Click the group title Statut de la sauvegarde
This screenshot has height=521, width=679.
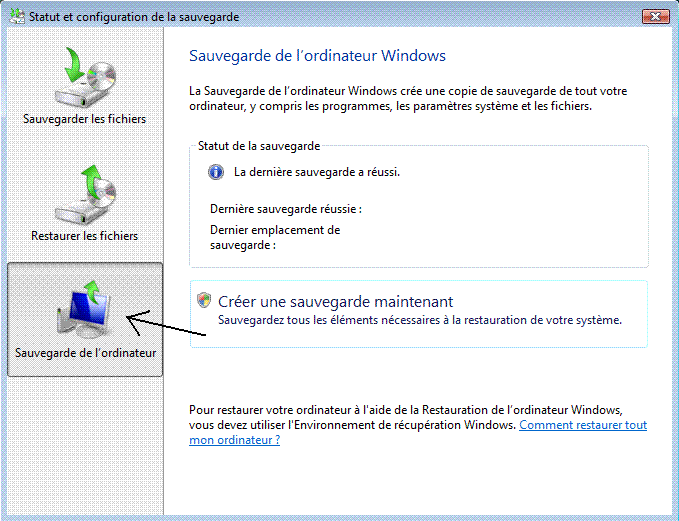click(259, 146)
